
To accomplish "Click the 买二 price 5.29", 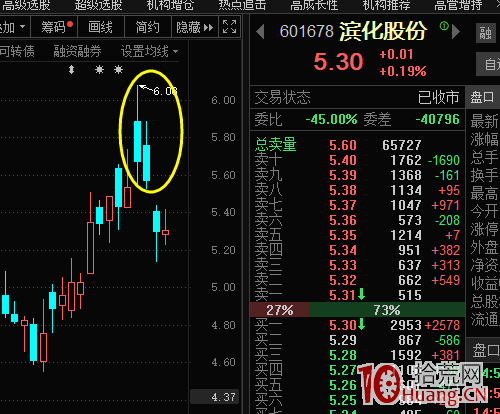I will pyautogui.click(x=343, y=340).
